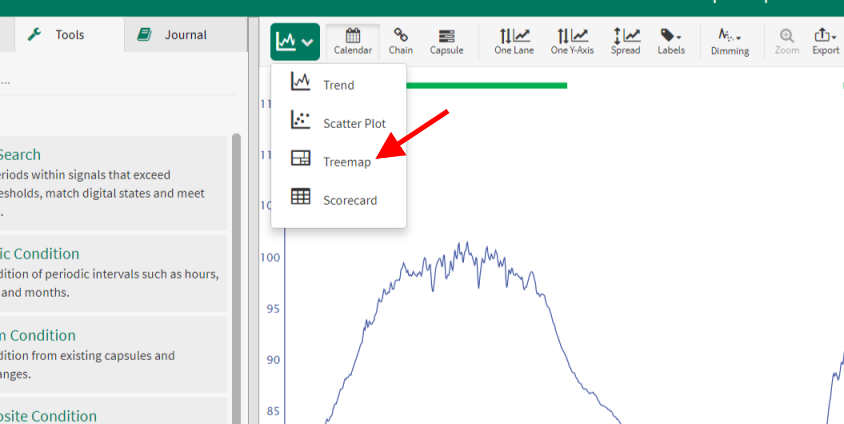Screen dimensions: 844x424
Task: Click the tools panel vertical scrollbar
Action: (236, 260)
